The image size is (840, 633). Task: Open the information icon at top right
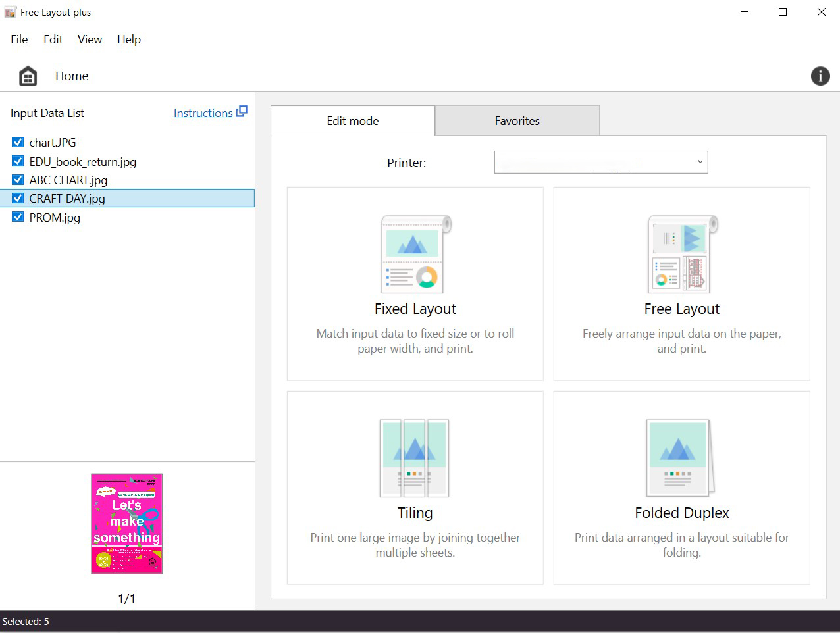point(820,76)
